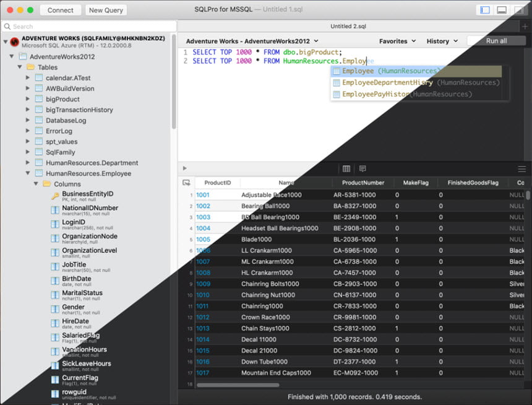Sort by MakeFlag column header
Viewport: 532px width, 405px height.
click(x=416, y=183)
